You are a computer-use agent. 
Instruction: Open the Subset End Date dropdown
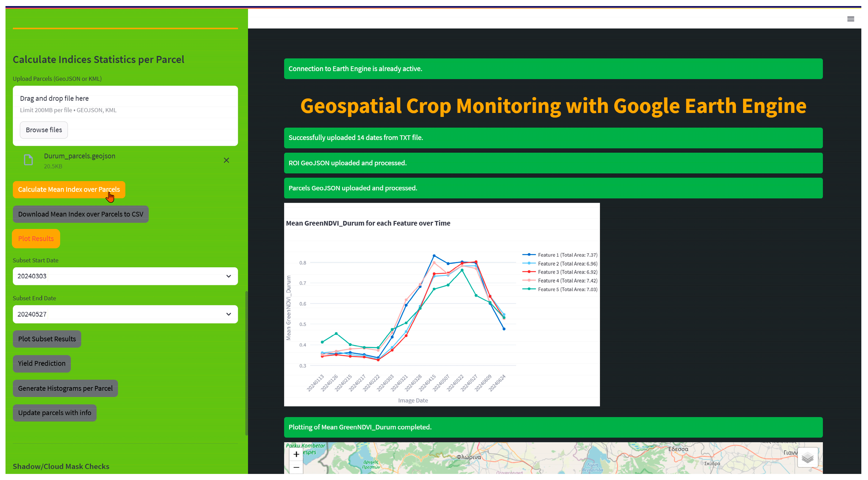(x=125, y=314)
